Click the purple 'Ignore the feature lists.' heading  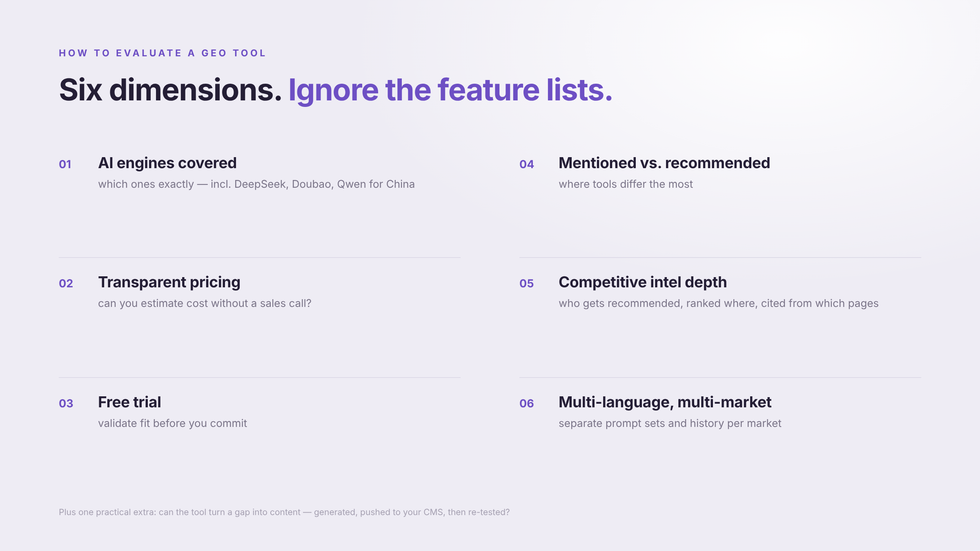(x=450, y=91)
